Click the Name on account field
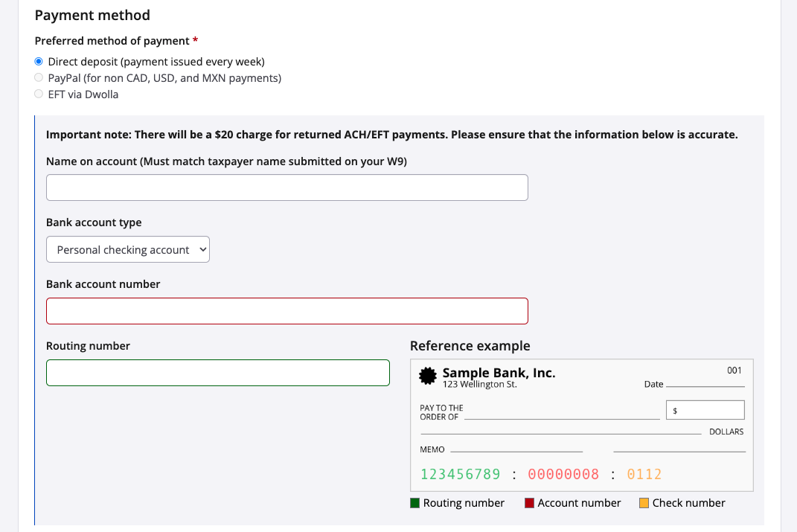 click(x=287, y=188)
